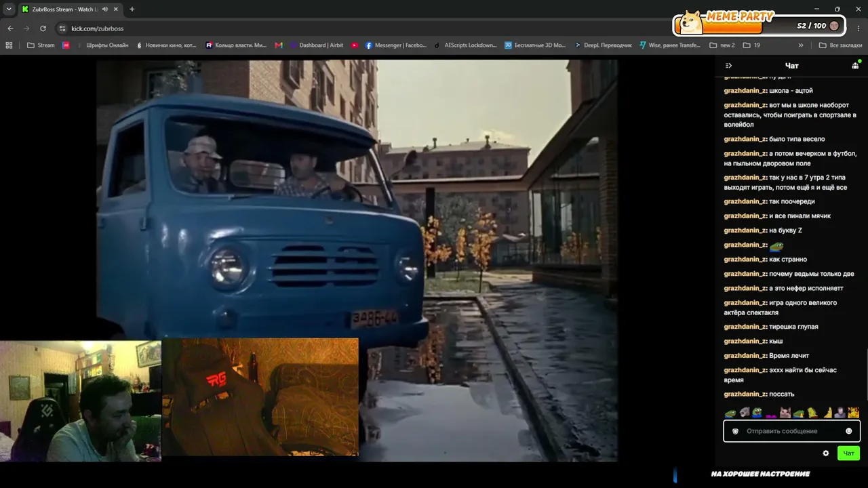Open the Gmail bookmark icon
The height and width of the screenshot is (488, 868).
pos(279,45)
